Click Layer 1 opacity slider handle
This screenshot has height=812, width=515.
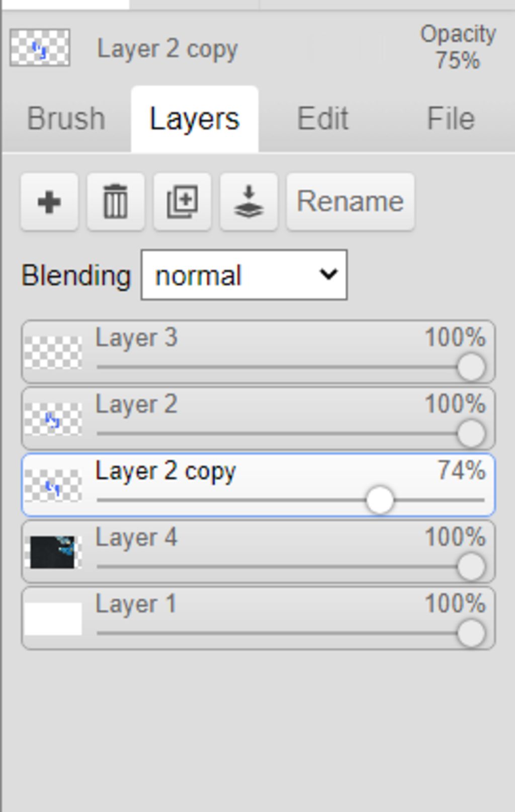tap(471, 633)
